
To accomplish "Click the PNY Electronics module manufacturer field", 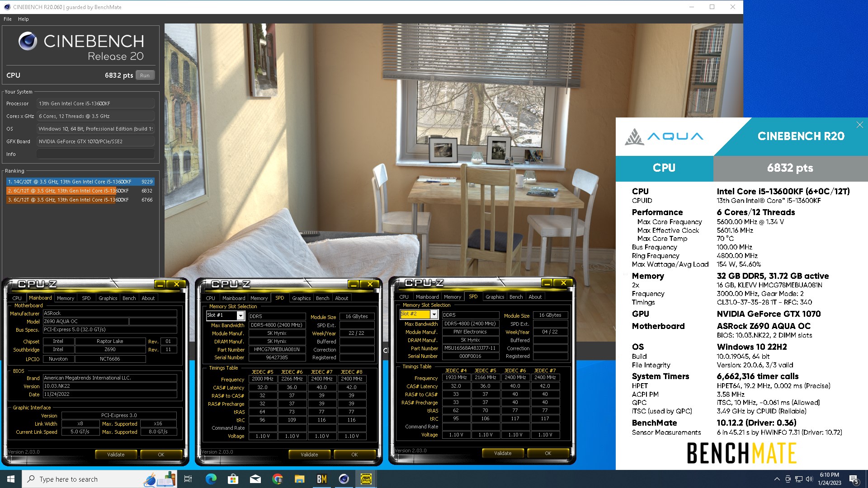I will point(470,332).
